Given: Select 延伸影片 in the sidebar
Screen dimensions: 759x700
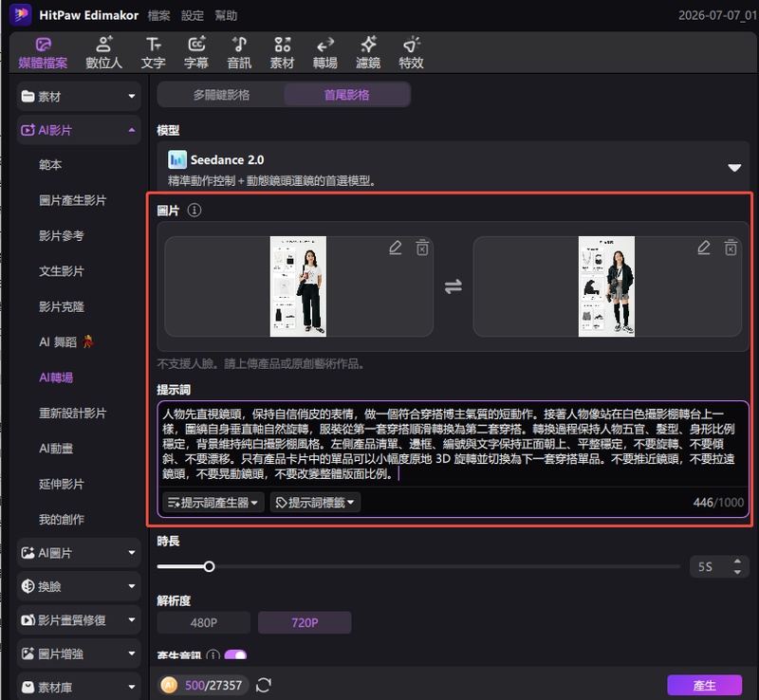Looking at the screenshot, I should tap(62, 484).
